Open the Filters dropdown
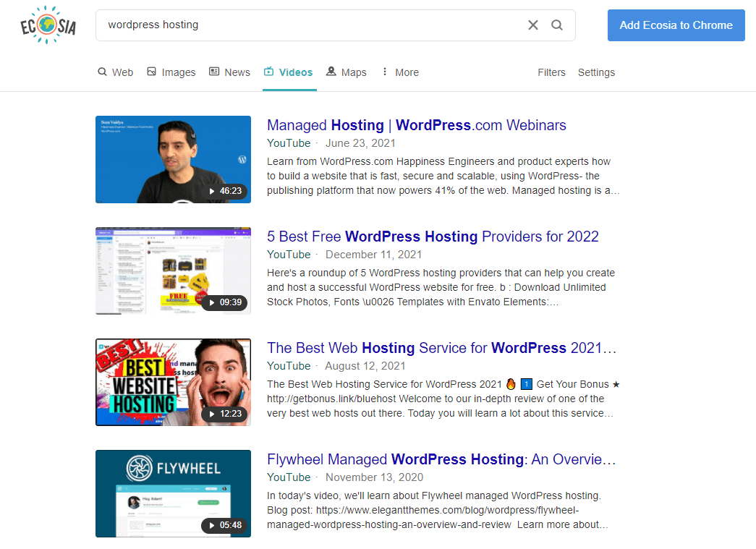This screenshot has width=756, height=549. click(551, 72)
